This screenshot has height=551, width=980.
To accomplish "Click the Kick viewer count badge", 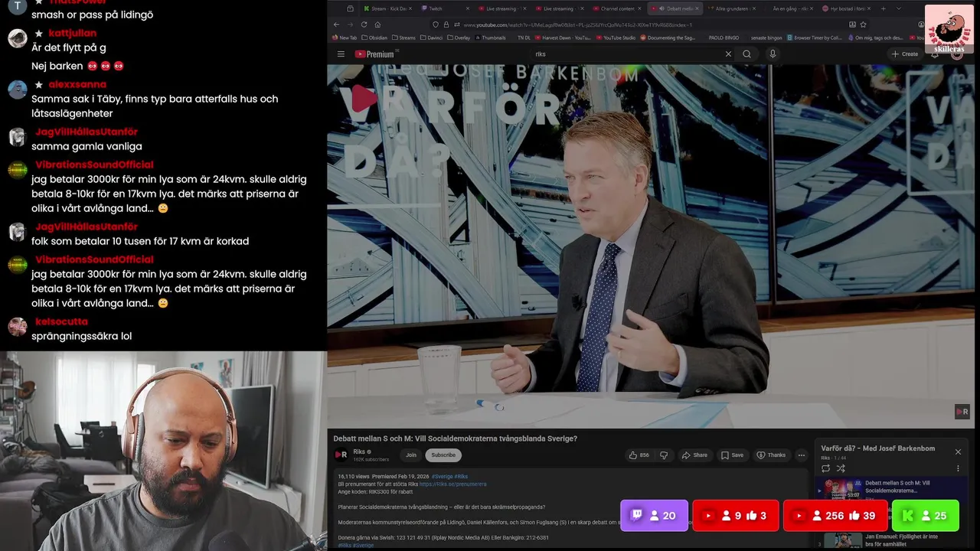I will coord(925,516).
